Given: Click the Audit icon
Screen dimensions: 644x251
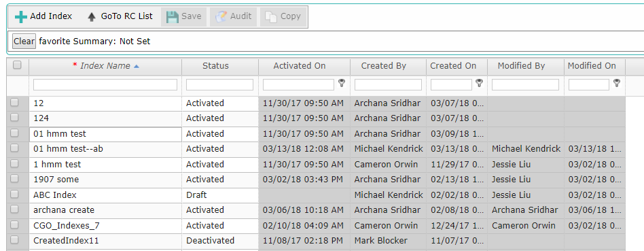Looking at the screenshot, I should click(221, 17).
